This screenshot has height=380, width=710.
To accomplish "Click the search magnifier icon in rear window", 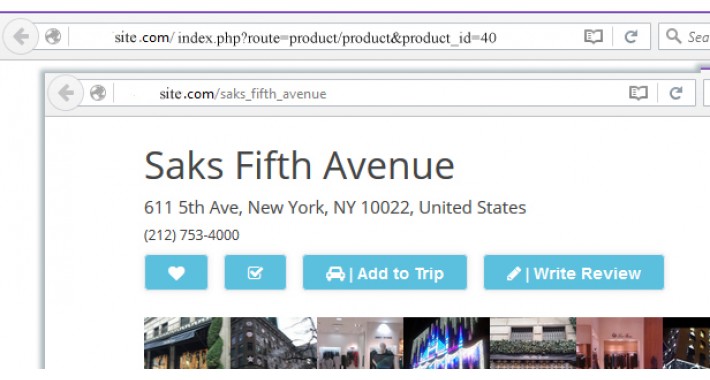I will (x=673, y=37).
